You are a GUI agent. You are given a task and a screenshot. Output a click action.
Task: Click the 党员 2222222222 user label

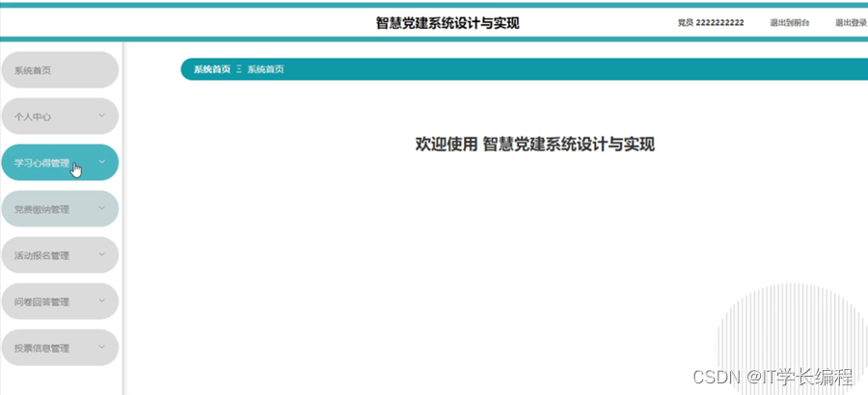point(711,23)
